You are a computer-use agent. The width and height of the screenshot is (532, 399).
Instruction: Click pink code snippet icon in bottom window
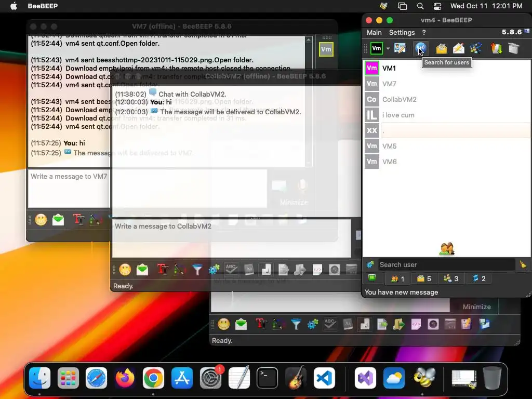pos(416,324)
